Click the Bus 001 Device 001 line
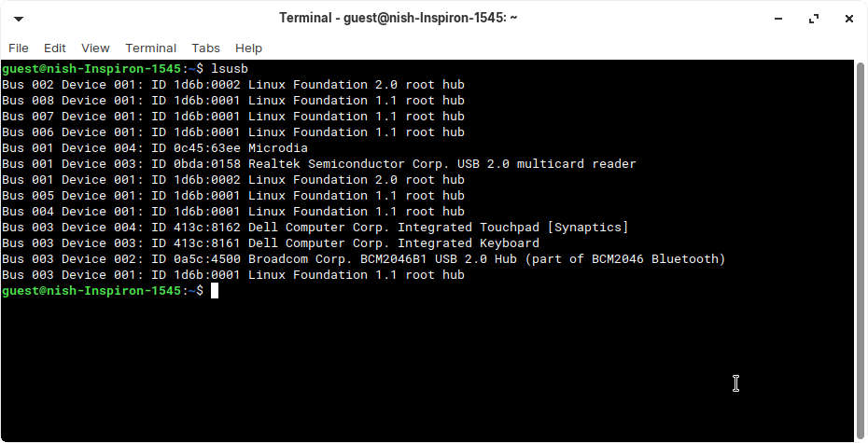Viewport: 868px width, 443px height. point(233,180)
